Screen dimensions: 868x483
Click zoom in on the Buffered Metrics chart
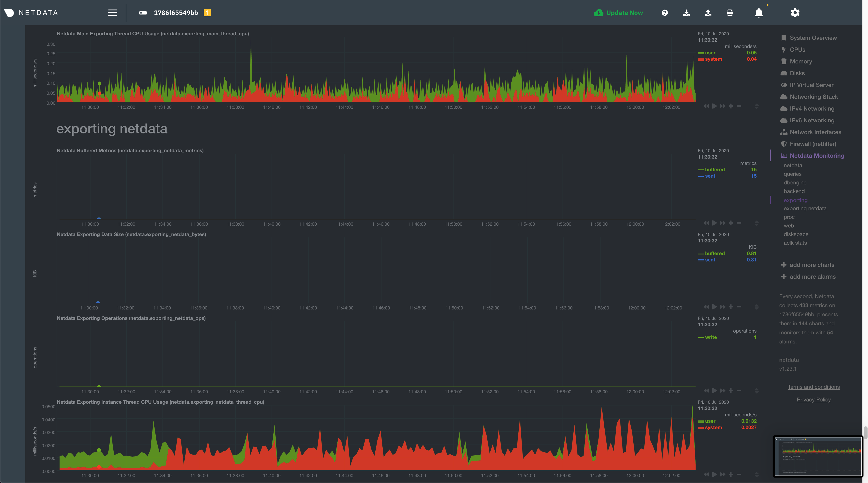point(731,223)
